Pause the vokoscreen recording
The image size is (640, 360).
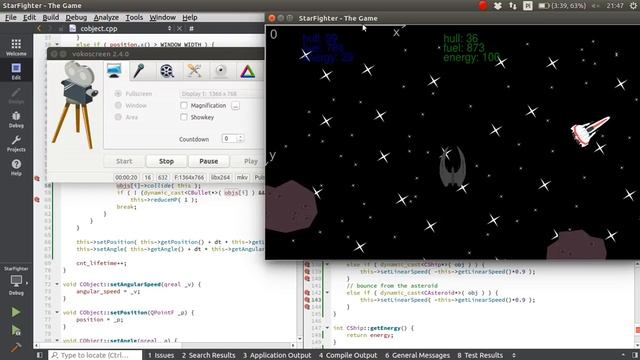coord(209,161)
